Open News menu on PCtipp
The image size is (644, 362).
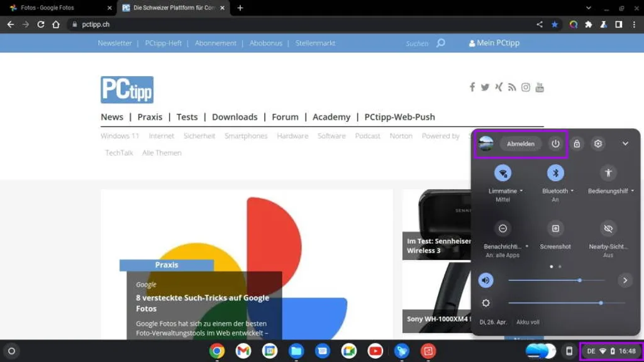click(x=112, y=117)
